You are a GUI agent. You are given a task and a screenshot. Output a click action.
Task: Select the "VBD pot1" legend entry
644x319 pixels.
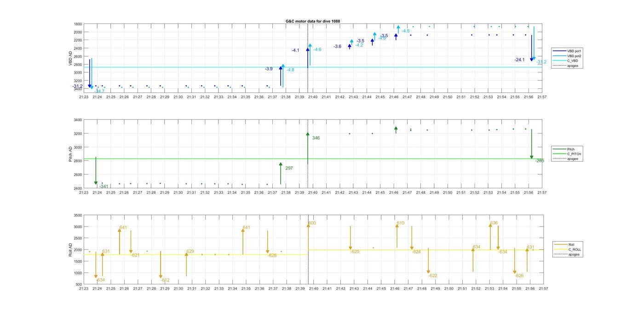[x=567, y=51]
